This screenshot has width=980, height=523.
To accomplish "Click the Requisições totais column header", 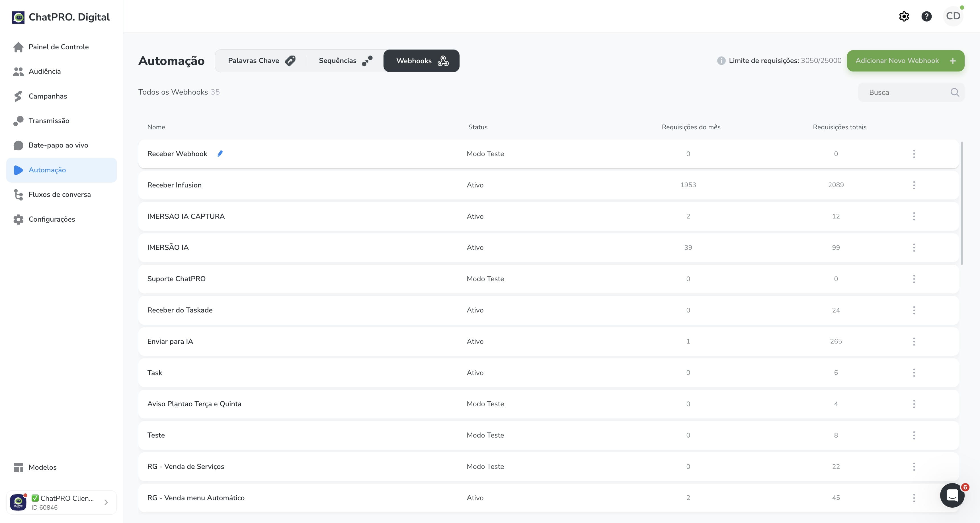I will coord(839,127).
